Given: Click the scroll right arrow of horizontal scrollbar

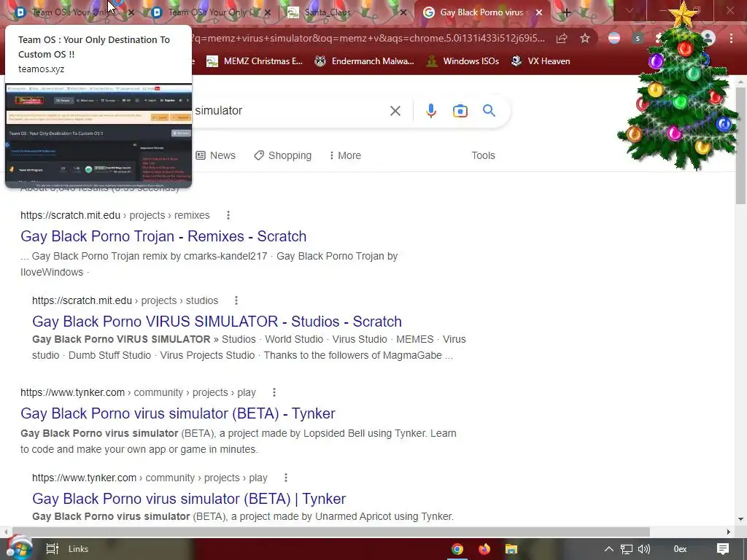Looking at the screenshot, I should 729,532.
